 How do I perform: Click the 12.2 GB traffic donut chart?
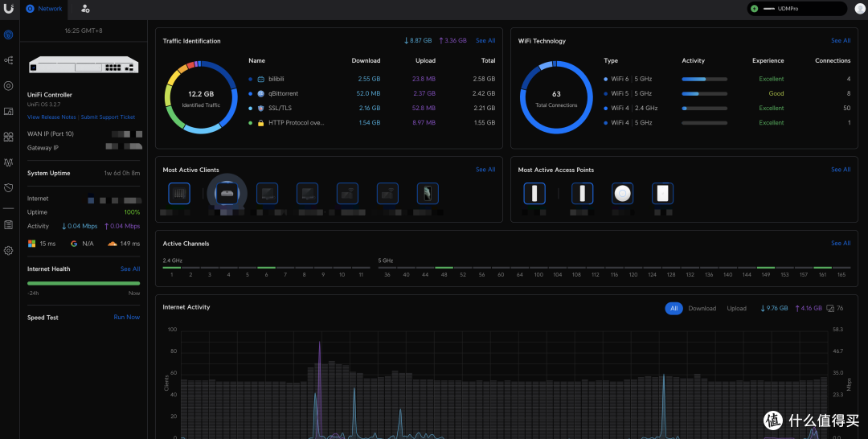(201, 97)
